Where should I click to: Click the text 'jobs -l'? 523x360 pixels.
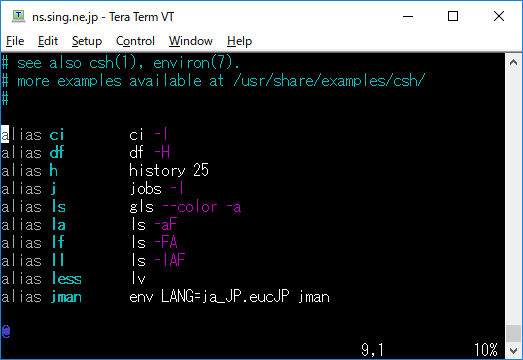pos(156,189)
